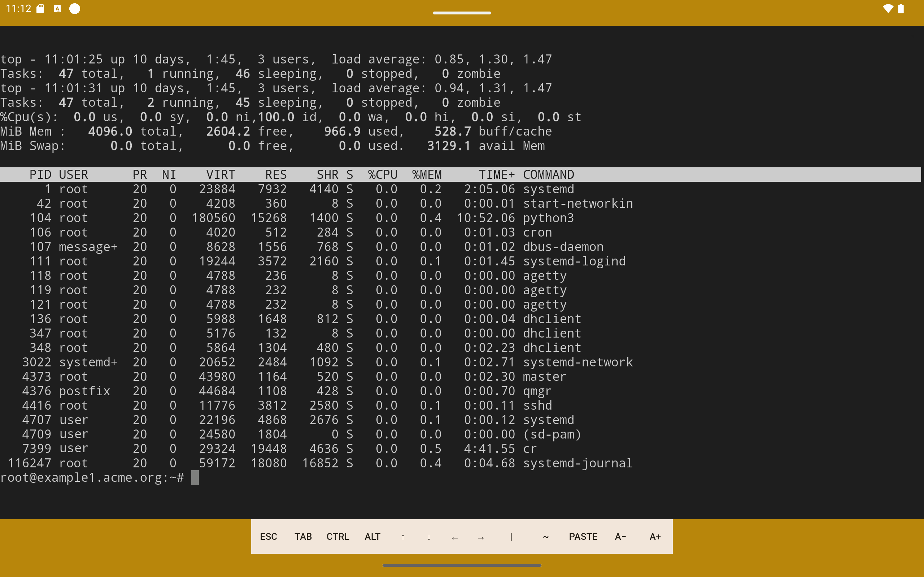Tap the navigation handle at the top
Image resolution: width=924 pixels, height=577 pixels.
(x=462, y=13)
